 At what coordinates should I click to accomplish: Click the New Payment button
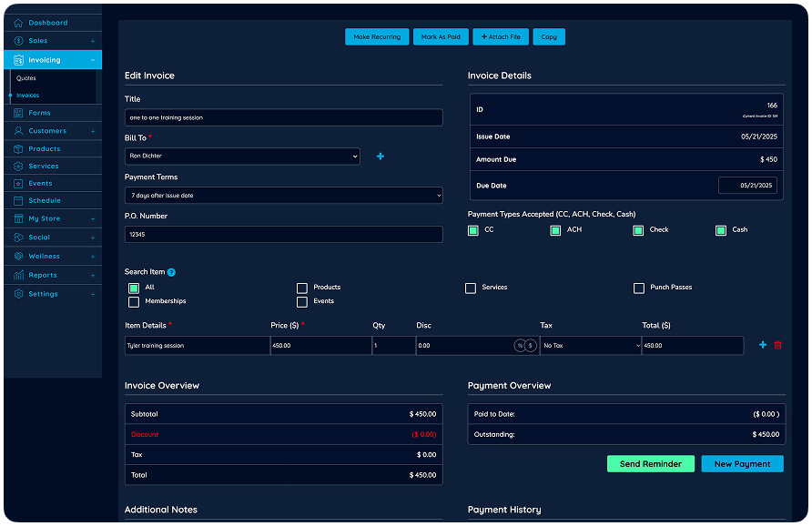coord(742,464)
